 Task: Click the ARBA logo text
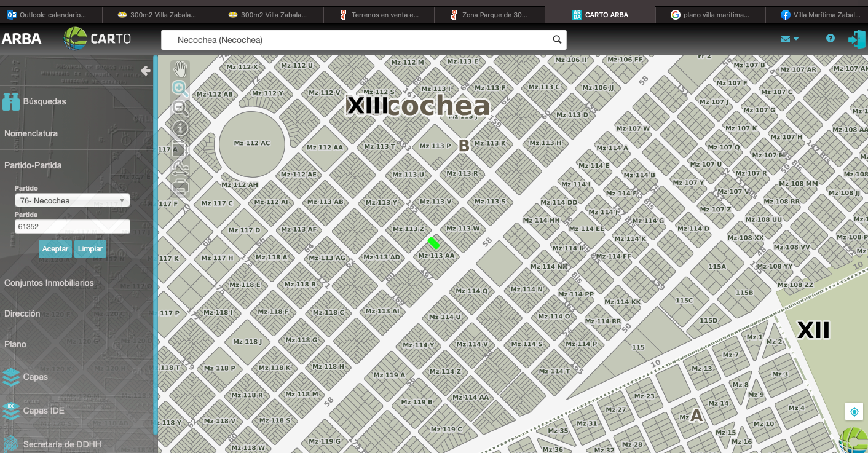(22, 39)
